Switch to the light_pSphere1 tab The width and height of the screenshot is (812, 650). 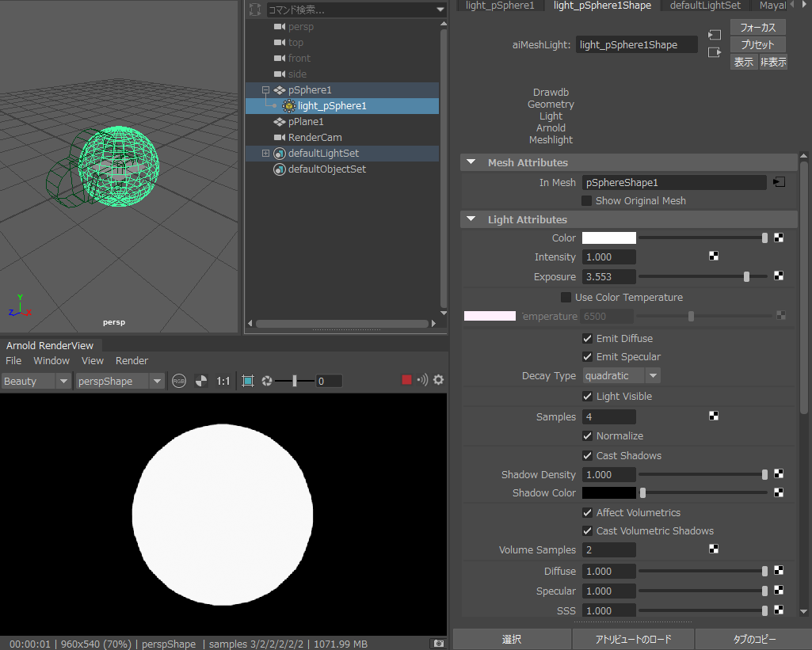pos(500,6)
